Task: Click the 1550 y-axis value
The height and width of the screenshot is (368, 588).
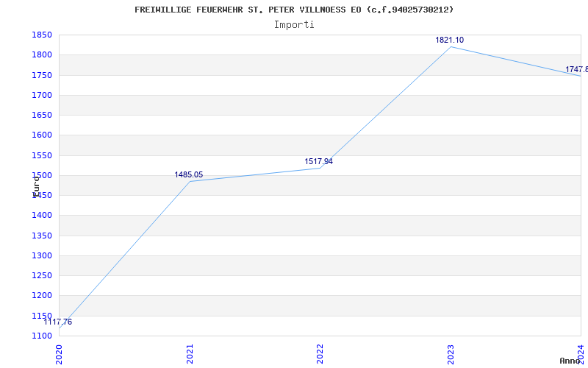Action: click(x=42, y=155)
